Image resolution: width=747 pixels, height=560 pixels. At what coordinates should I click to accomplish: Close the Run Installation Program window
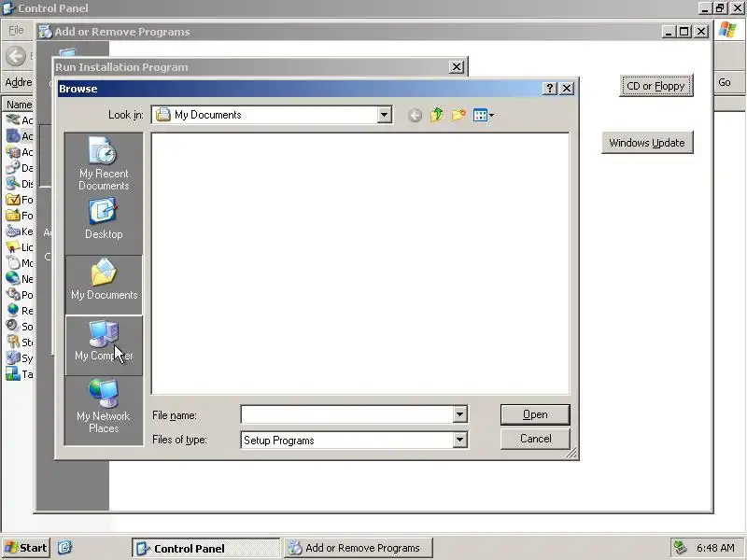tap(456, 67)
